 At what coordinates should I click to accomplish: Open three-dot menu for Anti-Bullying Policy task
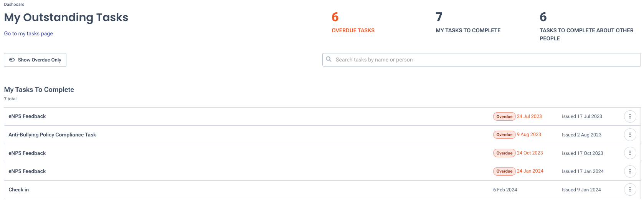(x=630, y=135)
